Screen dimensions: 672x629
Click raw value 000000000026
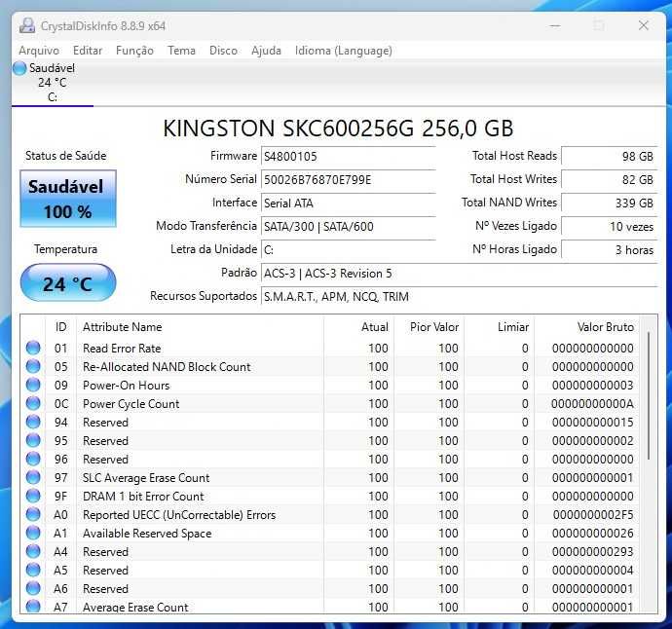(593, 533)
